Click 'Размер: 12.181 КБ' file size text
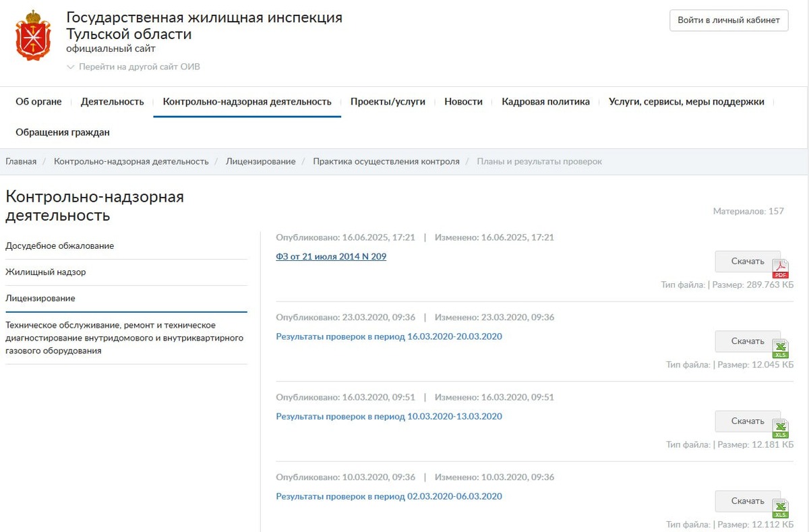The height and width of the screenshot is (532, 809). coord(756,444)
